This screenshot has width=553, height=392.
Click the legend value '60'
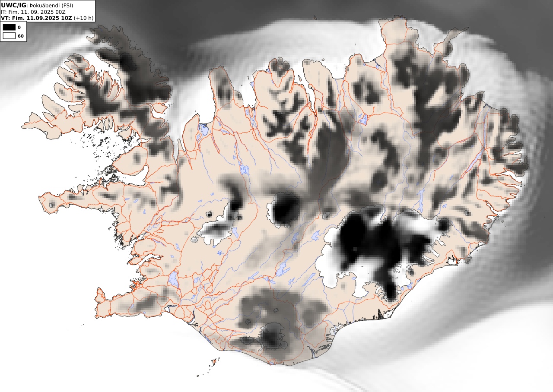[x=21, y=36]
